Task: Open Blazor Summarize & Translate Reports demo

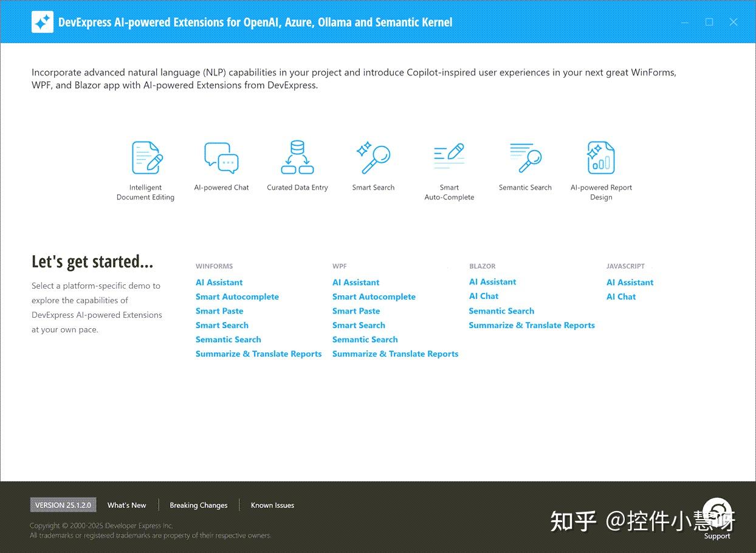Action: pyautogui.click(x=532, y=325)
